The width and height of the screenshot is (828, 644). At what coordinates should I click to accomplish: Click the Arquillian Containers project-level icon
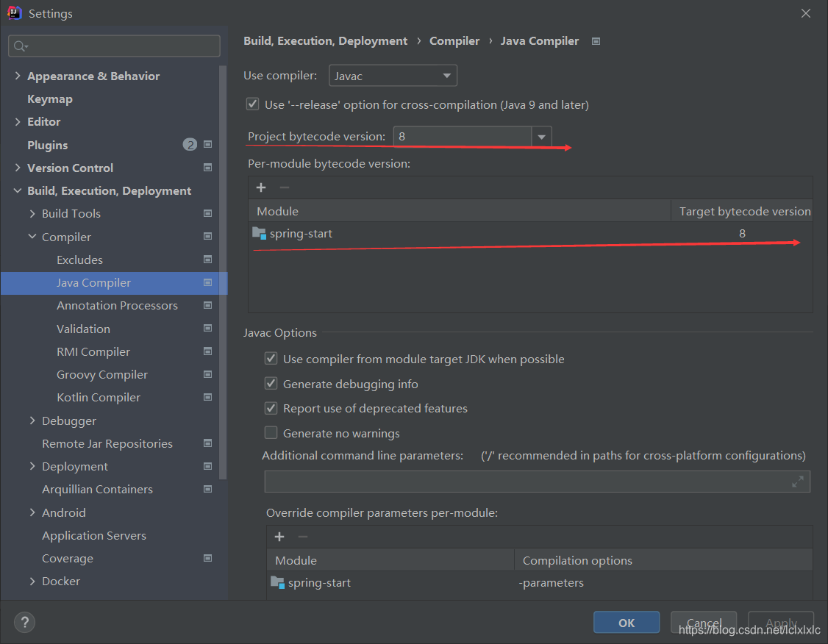click(x=207, y=489)
